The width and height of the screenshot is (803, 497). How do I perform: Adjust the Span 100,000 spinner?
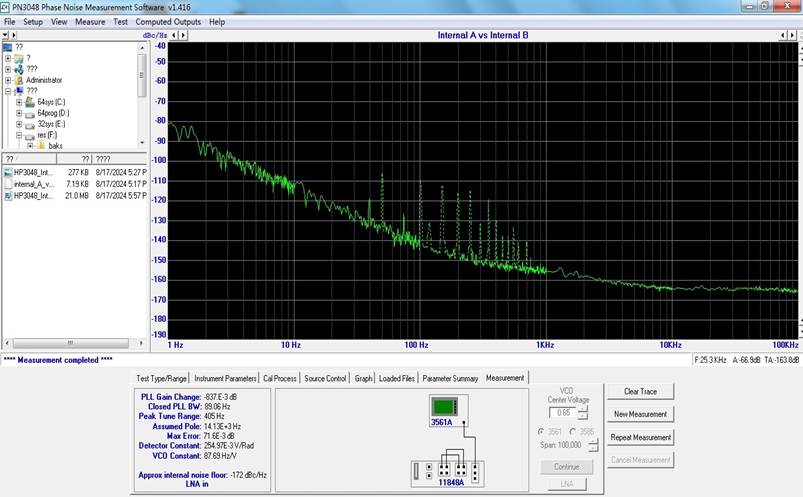593,445
